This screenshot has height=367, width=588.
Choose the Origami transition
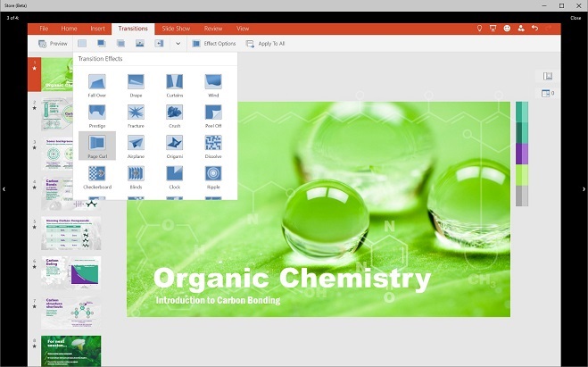pos(174,146)
